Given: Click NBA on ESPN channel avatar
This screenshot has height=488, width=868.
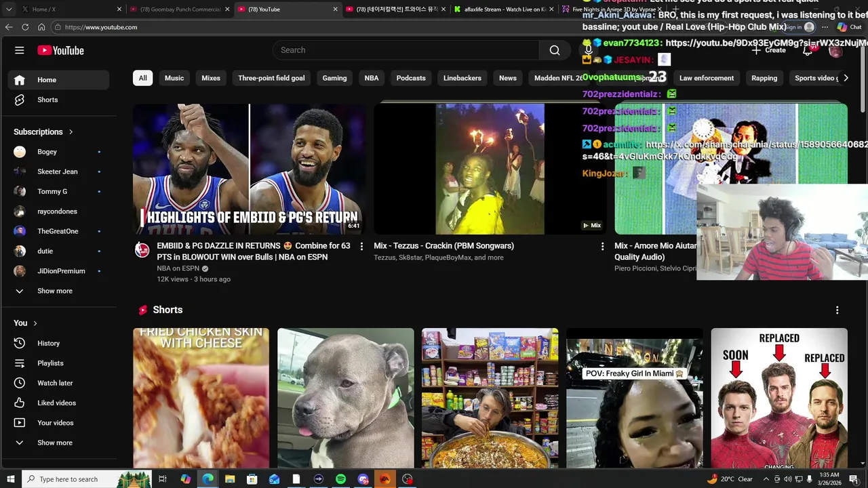Looking at the screenshot, I should point(142,250).
